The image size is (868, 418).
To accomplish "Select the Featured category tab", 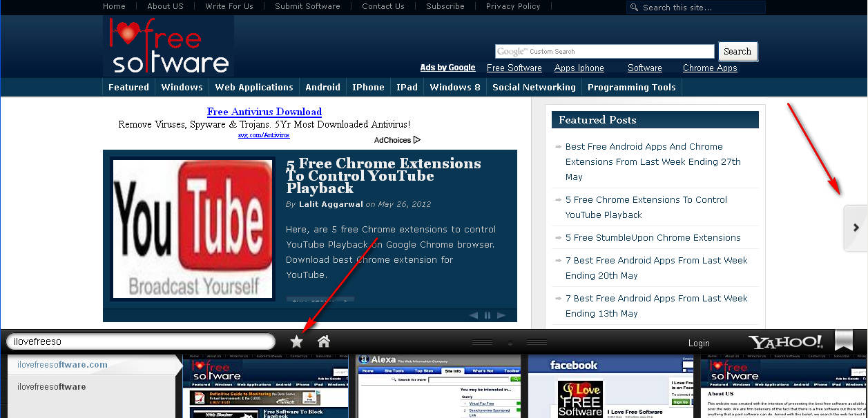I will pos(128,87).
